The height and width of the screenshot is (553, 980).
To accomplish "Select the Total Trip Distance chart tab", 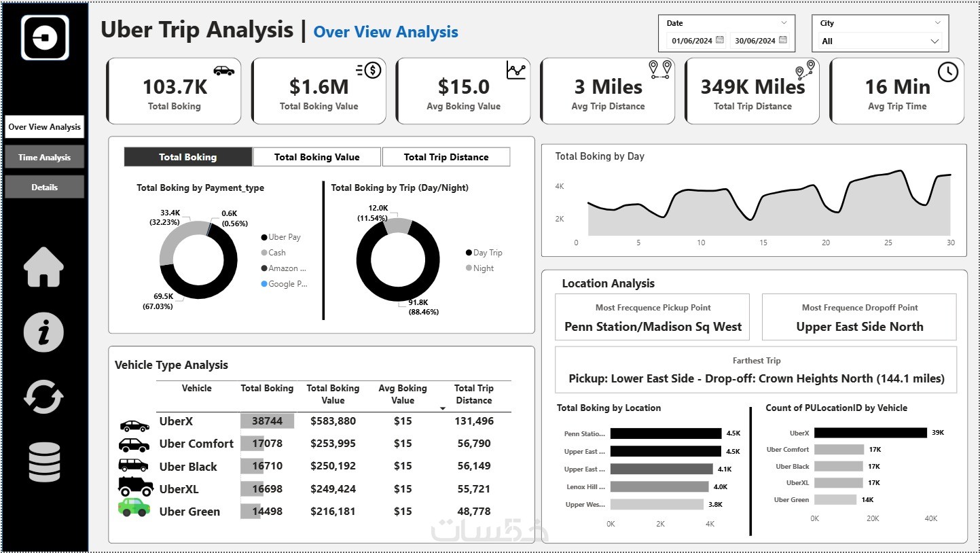I will coord(446,157).
